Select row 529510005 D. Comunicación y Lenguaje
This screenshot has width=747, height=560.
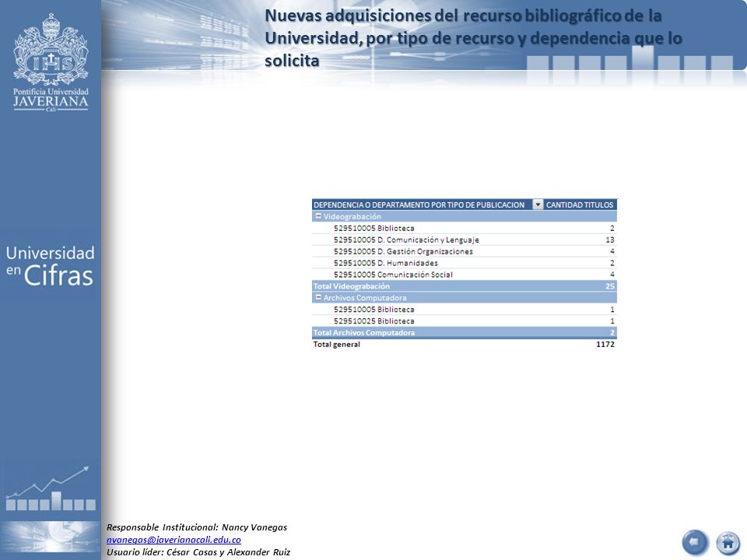(x=465, y=240)
